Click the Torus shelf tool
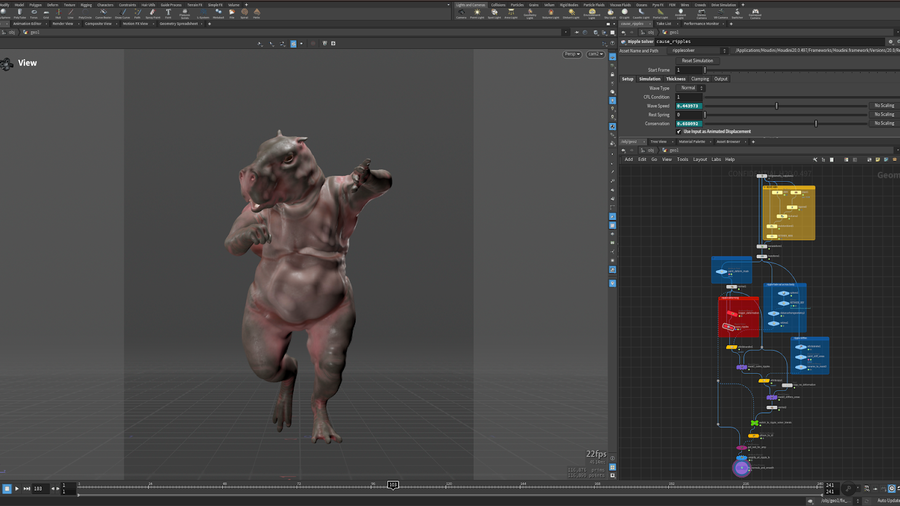The image size is (900, 506). (33, 14)
